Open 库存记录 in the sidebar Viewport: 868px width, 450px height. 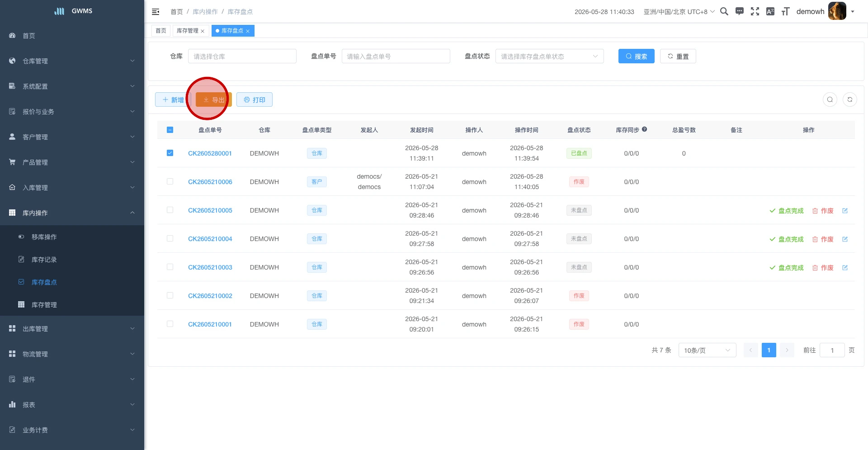point(72,259)
